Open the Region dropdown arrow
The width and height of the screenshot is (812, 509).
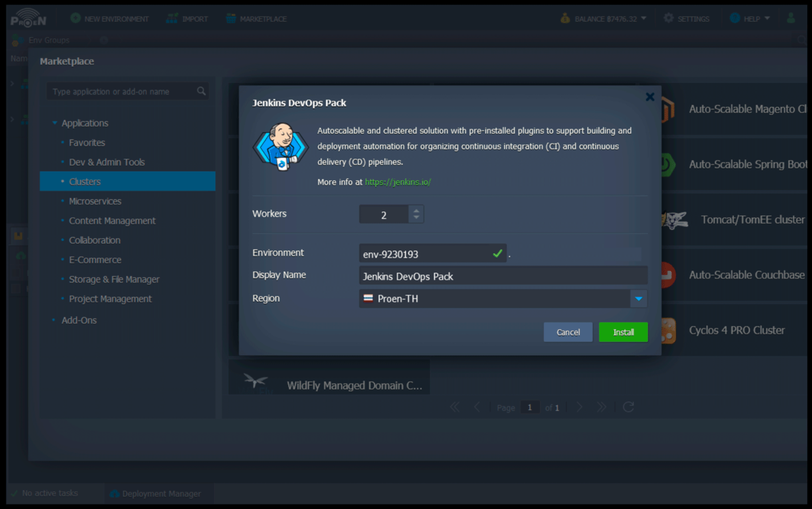point(638,299)
